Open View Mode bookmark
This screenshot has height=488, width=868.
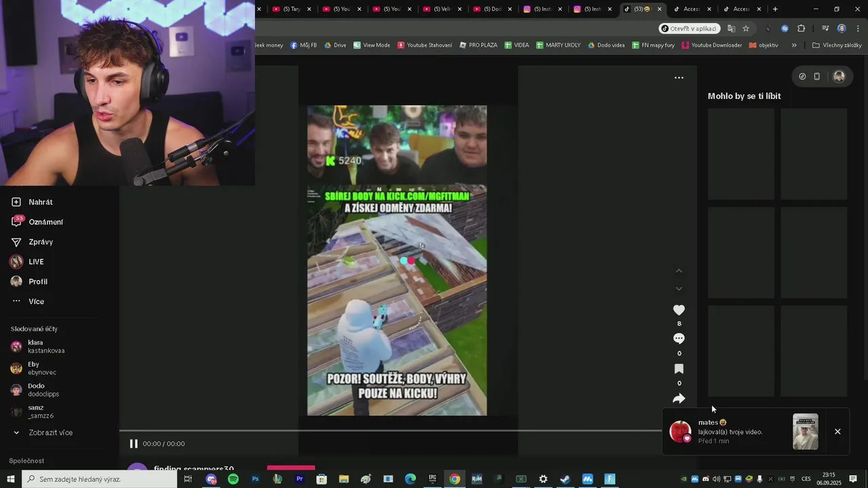point(372,45)
